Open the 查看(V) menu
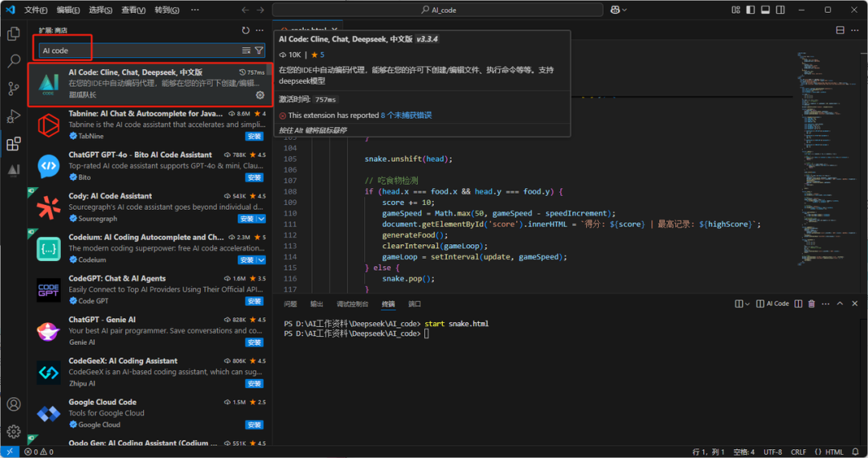This screenshot has height=458, width=868. 133,10
